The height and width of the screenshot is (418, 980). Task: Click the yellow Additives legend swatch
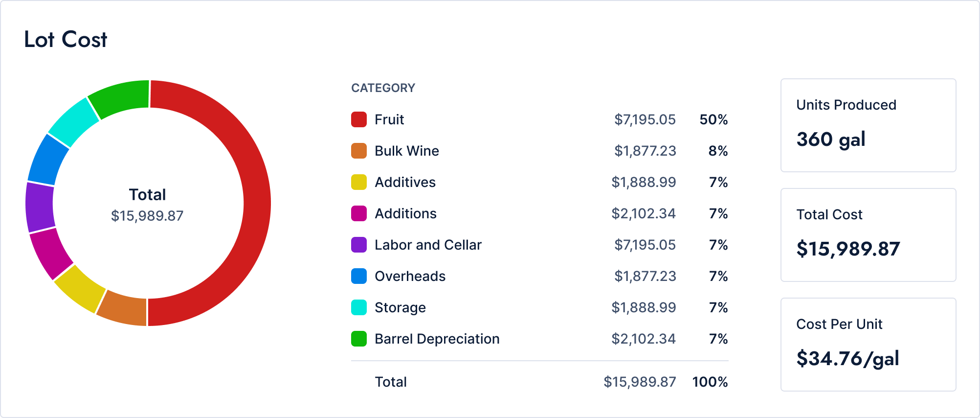[359, 182]
